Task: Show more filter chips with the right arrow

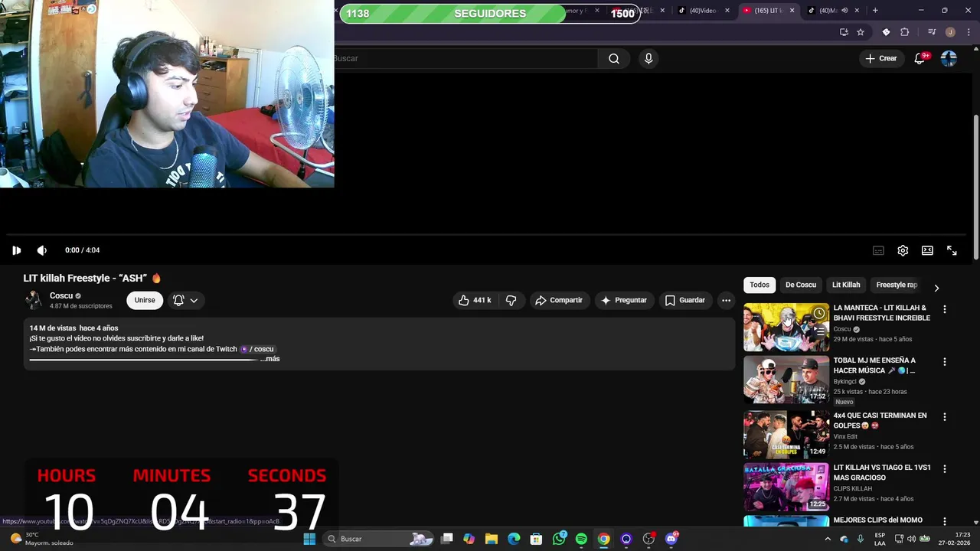Action: coord(936,288)
